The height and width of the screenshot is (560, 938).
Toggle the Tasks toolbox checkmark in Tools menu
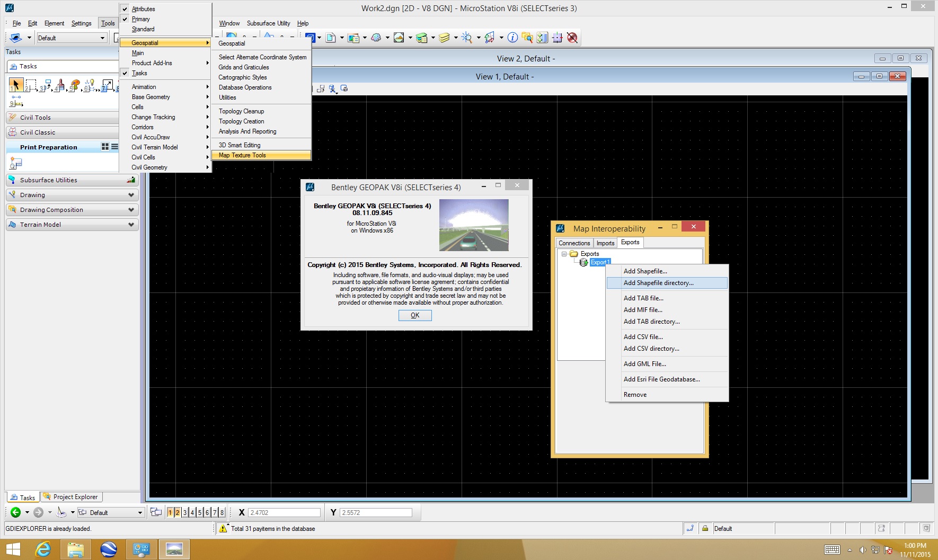[125, 73]
